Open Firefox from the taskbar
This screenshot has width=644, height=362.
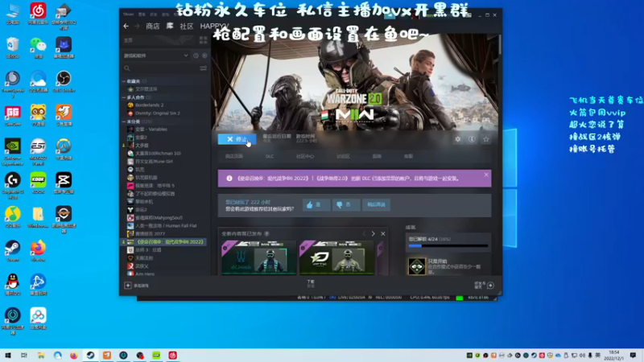(74, 356)
